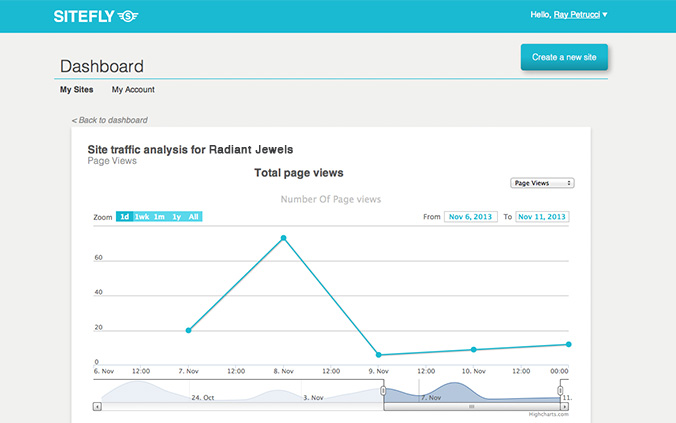Set chart zoom to 1d
The height and width of the screenshot is (423, 676).
[x=125, y=216]
